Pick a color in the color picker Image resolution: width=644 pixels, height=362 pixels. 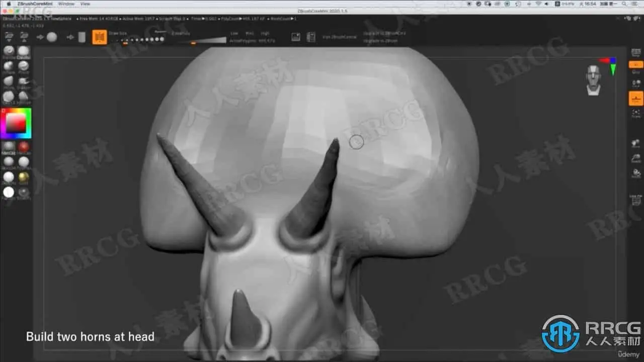pos(16,123)
